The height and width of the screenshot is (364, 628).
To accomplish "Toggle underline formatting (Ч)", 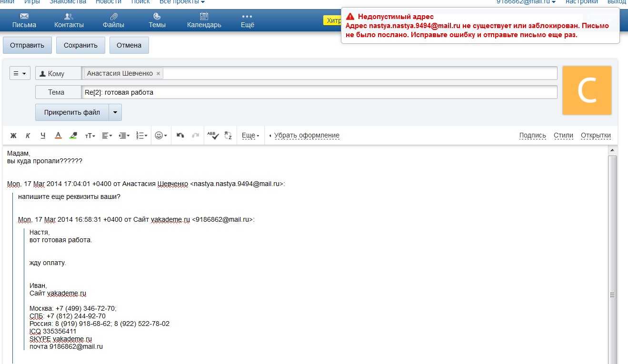I will coord(43,136).
